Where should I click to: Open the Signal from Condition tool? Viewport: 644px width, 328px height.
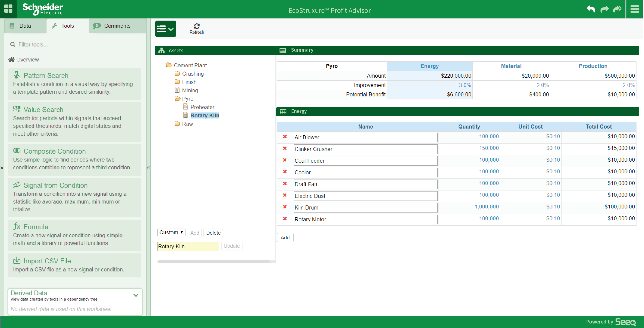coord(75,198)
